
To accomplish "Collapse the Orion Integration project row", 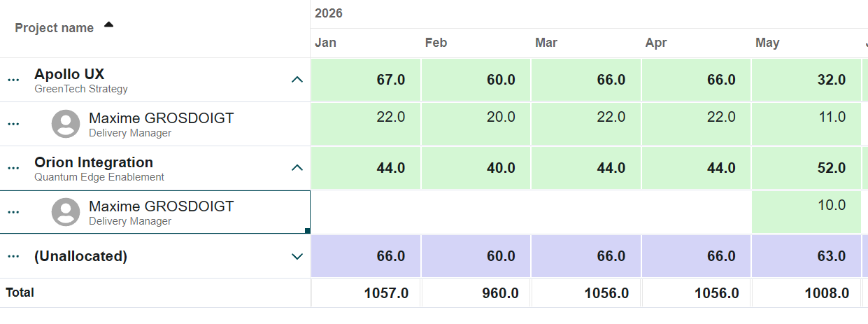I will coord(297,168).
